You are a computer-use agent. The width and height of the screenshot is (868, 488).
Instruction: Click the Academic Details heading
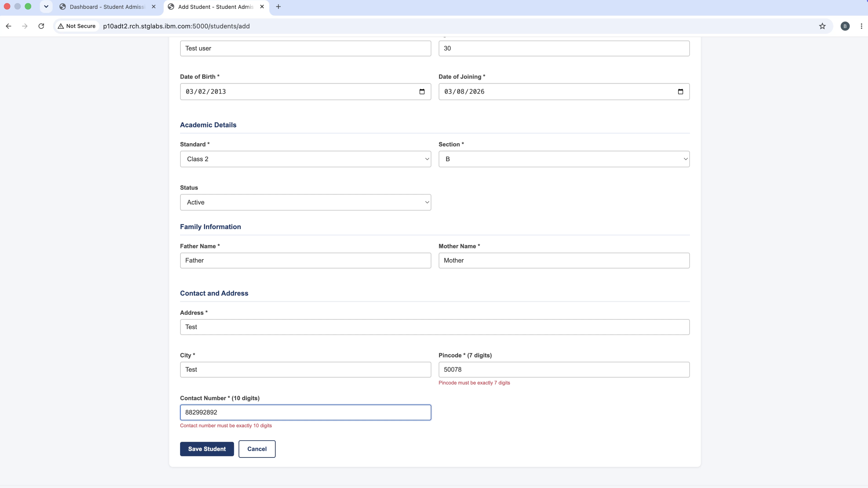[208, 125]
